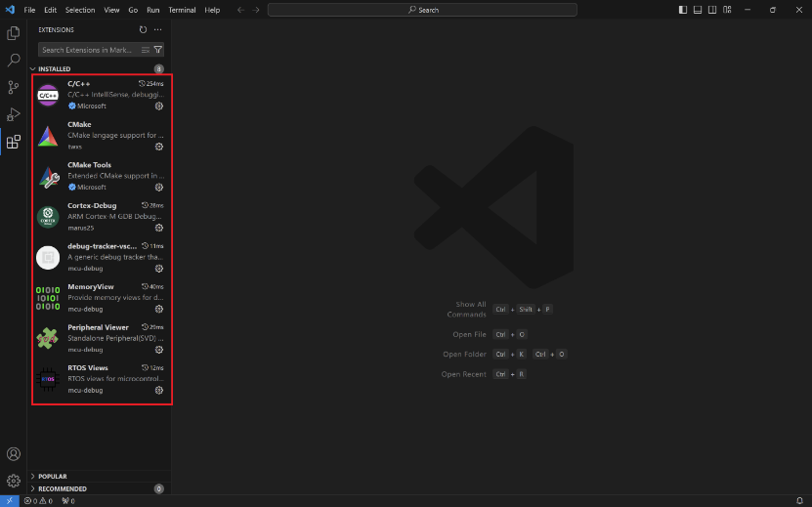
Task: Toggle bottom panel visibility
Action: coord(698,10)
